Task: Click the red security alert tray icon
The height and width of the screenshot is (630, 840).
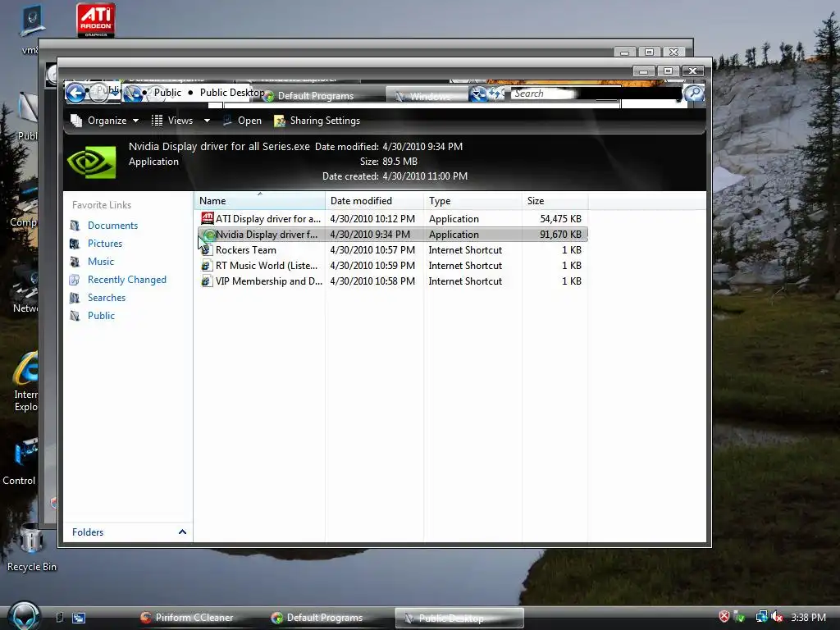Action: [724, 617]
